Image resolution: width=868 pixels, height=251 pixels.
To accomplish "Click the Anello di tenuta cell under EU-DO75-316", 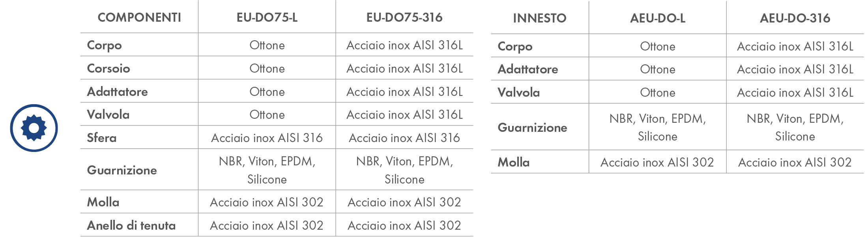I will pyautogui.click(x=404, y=225).
